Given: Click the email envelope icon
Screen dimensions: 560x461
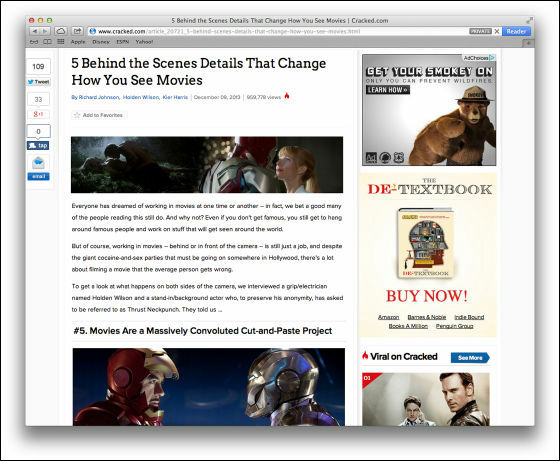Looking at the screenshot, I should (x=38, y=164).
